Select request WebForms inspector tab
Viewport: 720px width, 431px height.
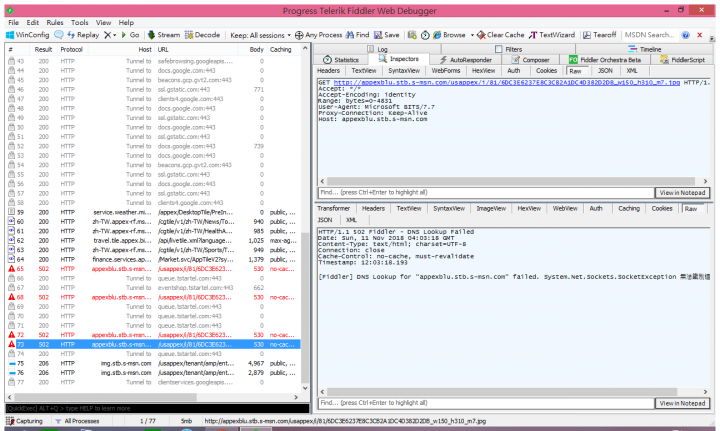click(x=445, y=71)
